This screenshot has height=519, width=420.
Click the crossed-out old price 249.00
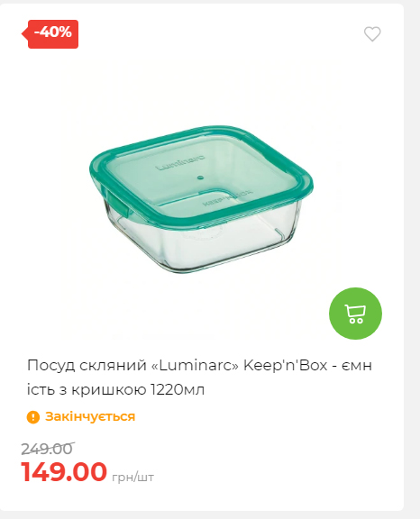(x=47, y=449)
